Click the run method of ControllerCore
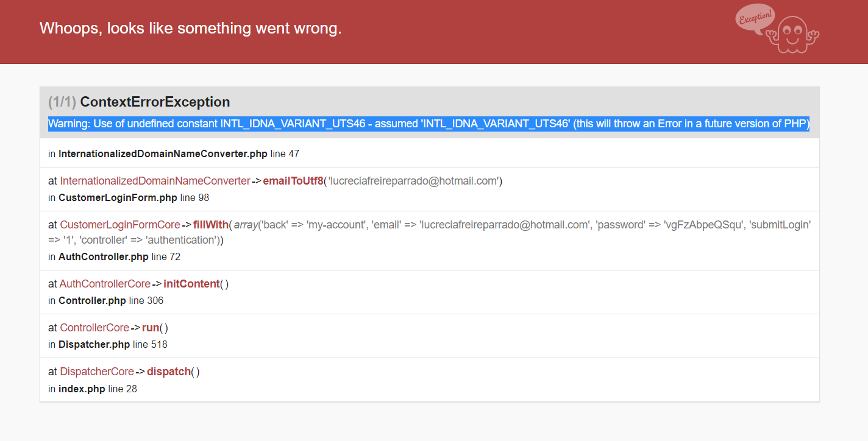The height and width of the screenshot is (441, 868). 150,328
